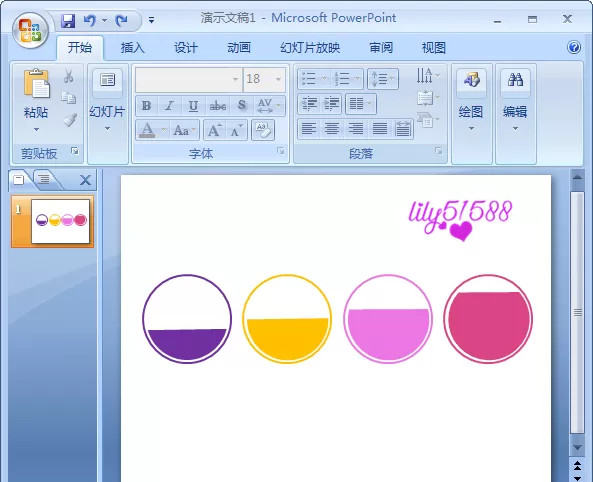Image resolution: width=593 pixels, height=482 pixels.
Task: Decrease font size with small A
Action: point(237,131)
